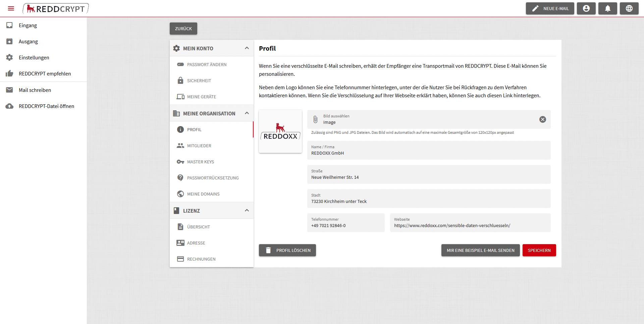Open the language globe icon
This screenshot has height=324, width=644.
[x=629, y=8]
